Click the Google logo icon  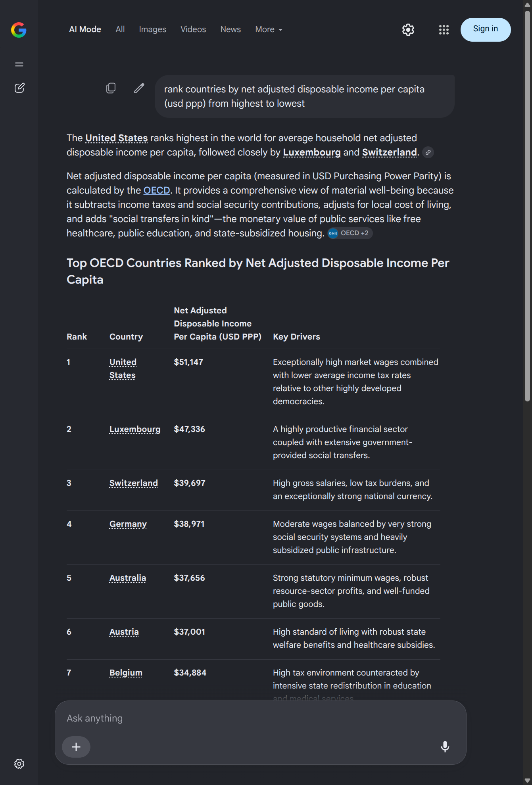[19, 30]
